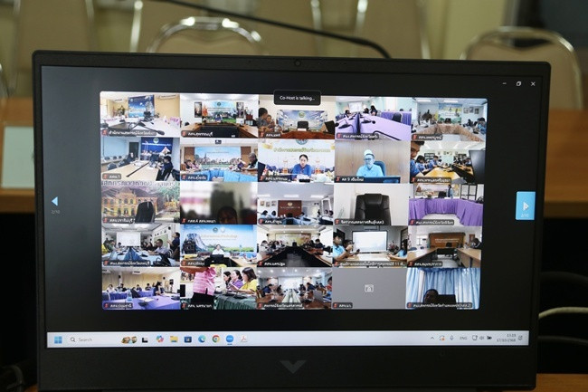Open File Explorer from the taskbar
This screenshot has width=588, height=392.
pos(174,339)
